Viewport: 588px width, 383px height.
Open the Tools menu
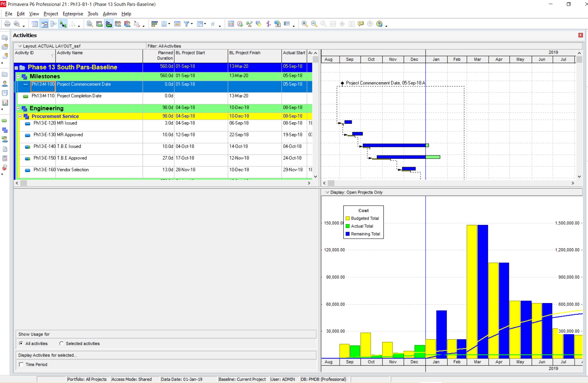pos(93,14)
